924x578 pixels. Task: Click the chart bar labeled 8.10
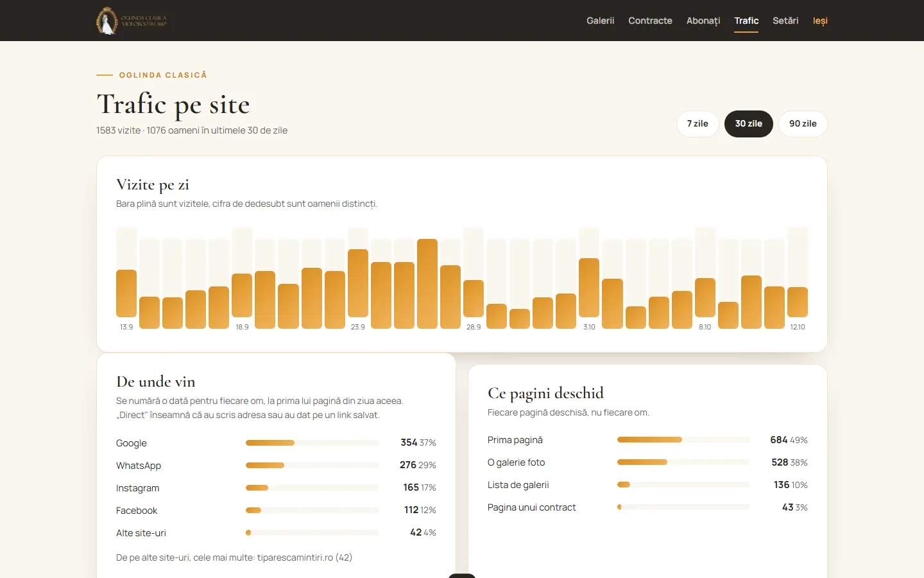(705, 297)
